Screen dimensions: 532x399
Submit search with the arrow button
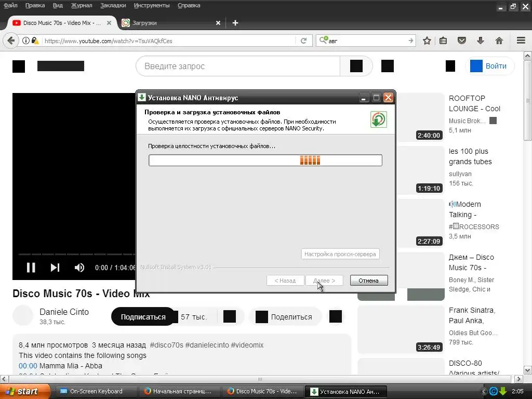point(411,41)
